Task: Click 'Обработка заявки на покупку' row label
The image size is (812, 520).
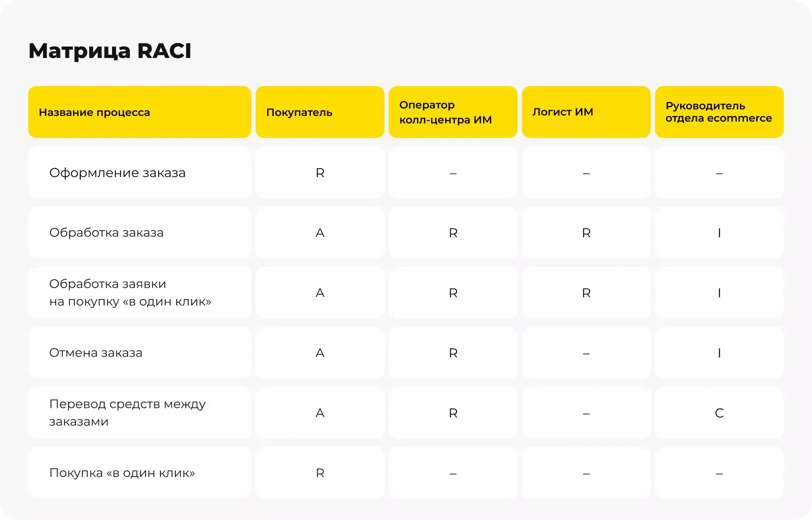Action: pos(130,292)
